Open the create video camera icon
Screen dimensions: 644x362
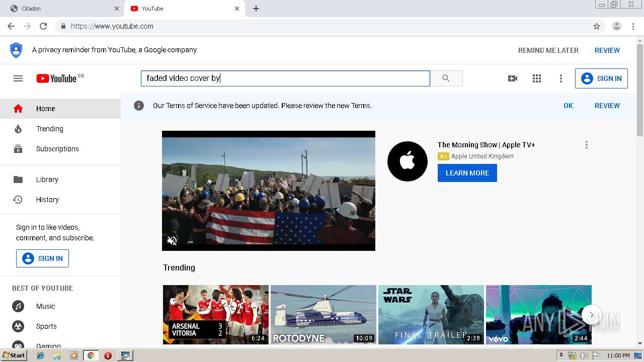513,78
